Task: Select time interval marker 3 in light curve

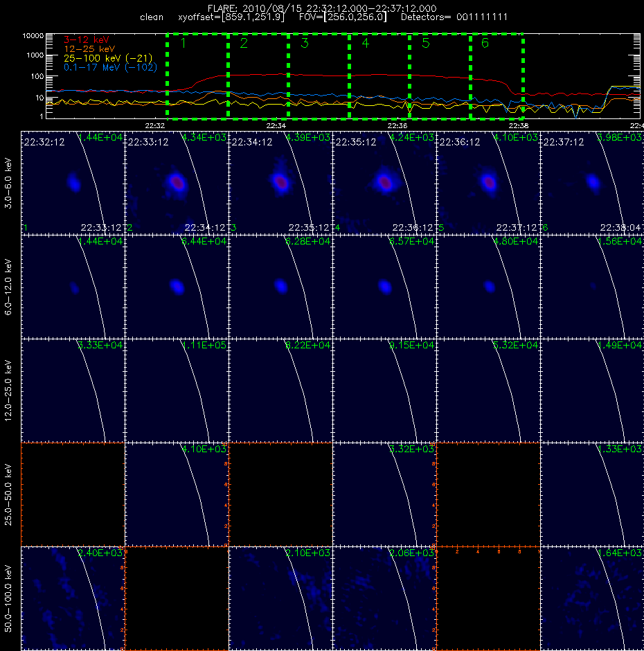Action: pos(305,43)
